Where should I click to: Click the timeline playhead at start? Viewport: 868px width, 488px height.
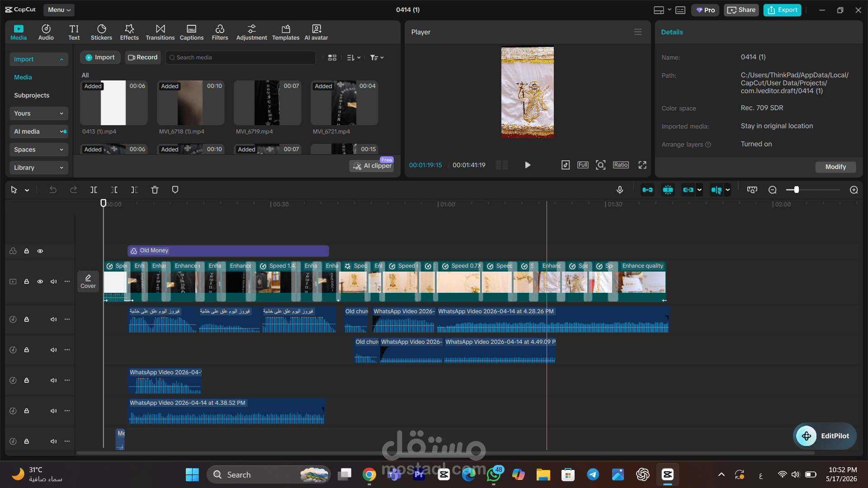tap(104, 203)
